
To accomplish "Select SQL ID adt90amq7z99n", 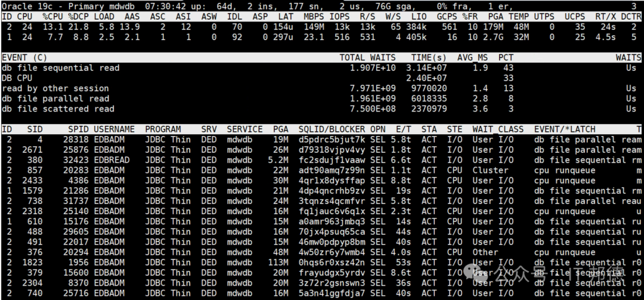I will (x=332, y=170).
